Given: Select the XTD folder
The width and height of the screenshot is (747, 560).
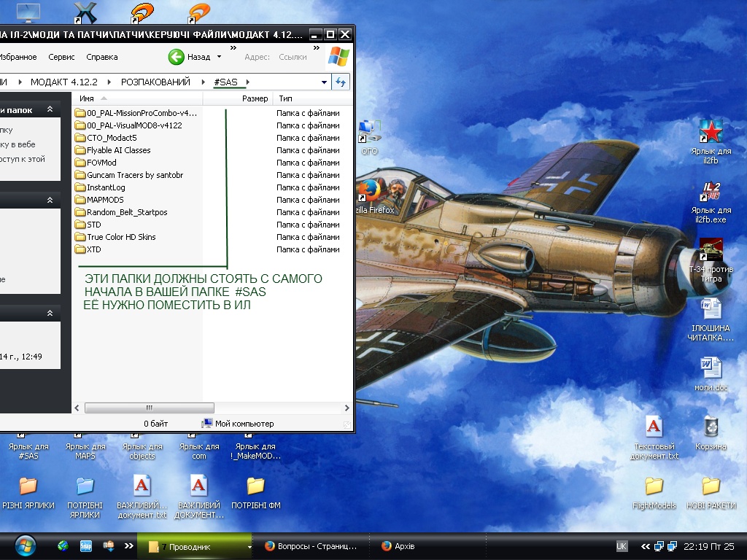Looking at the screenshot, I should click(88, 249).
